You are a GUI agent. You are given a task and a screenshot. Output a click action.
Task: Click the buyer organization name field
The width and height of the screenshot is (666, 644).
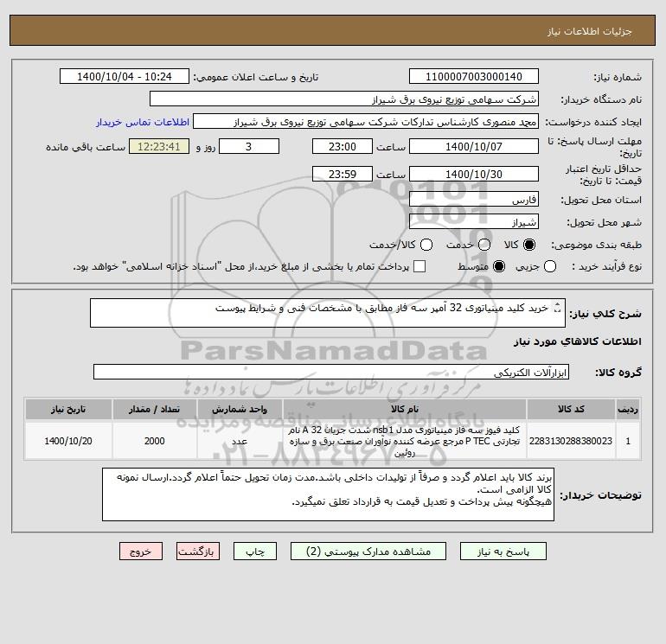tap(344, 99)
